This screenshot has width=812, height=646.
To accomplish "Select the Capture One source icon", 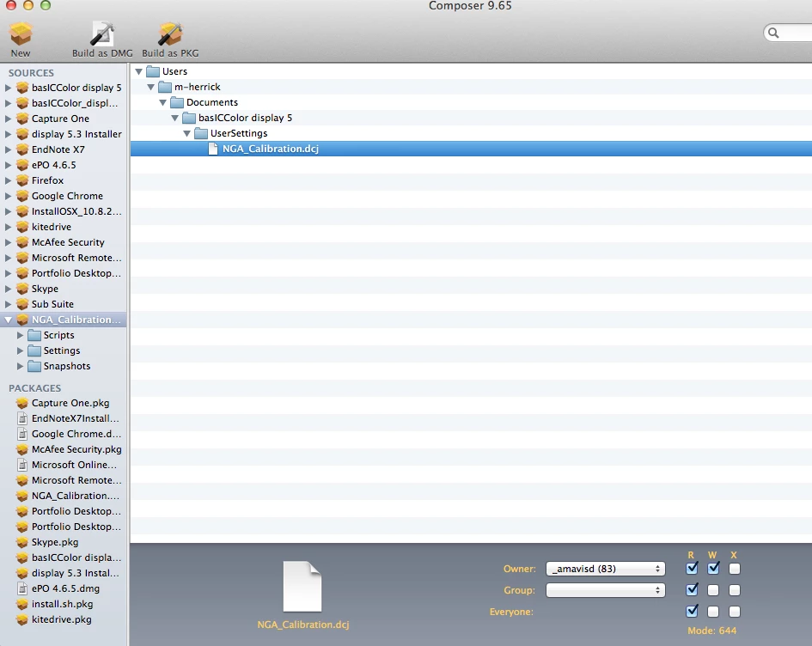I will point(22,119).
